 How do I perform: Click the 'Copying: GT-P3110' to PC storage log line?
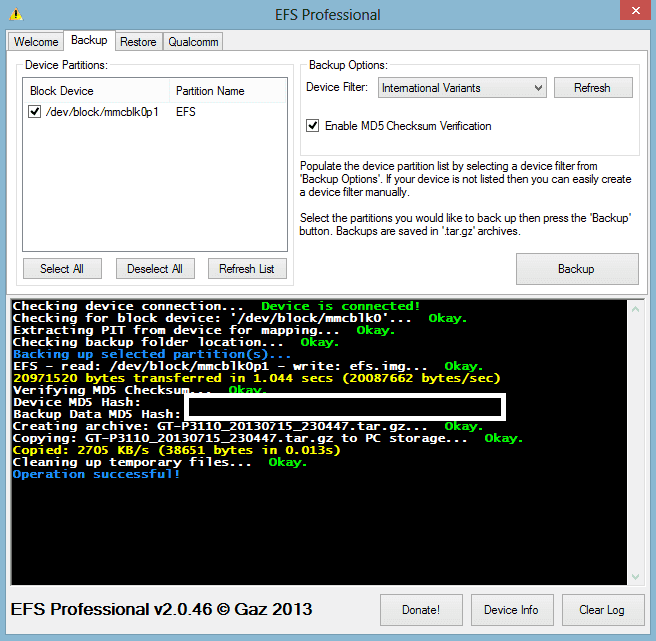pos(268,438)
